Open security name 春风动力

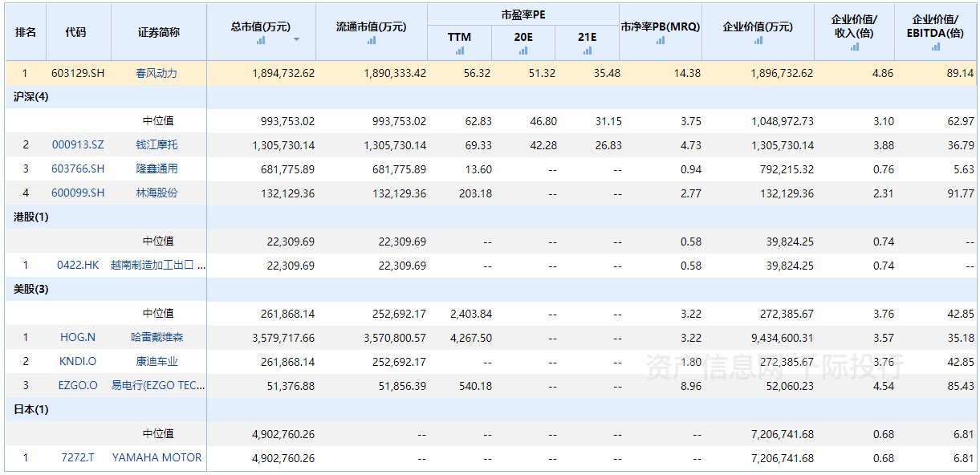click(x=157, y=73)
